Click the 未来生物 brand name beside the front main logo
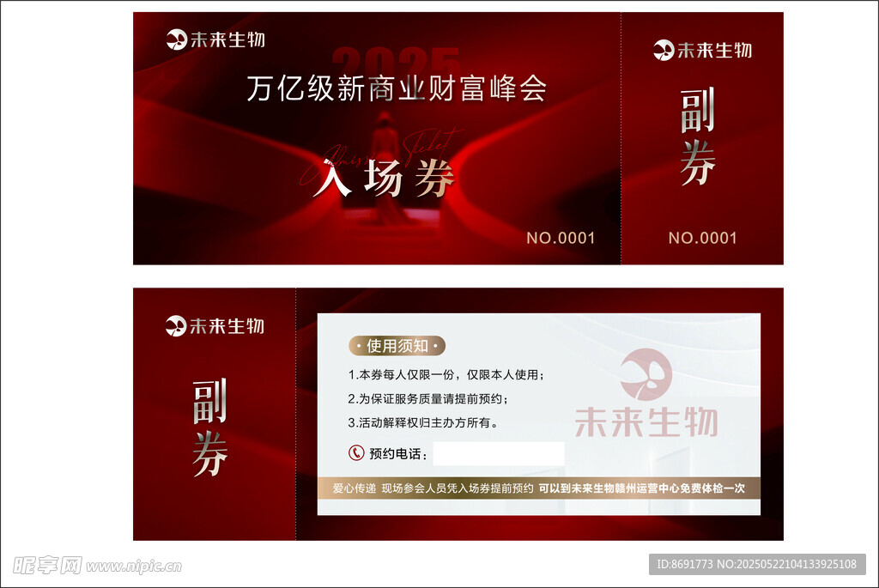The width and height of the screenshot is (879, 588). 227,39
